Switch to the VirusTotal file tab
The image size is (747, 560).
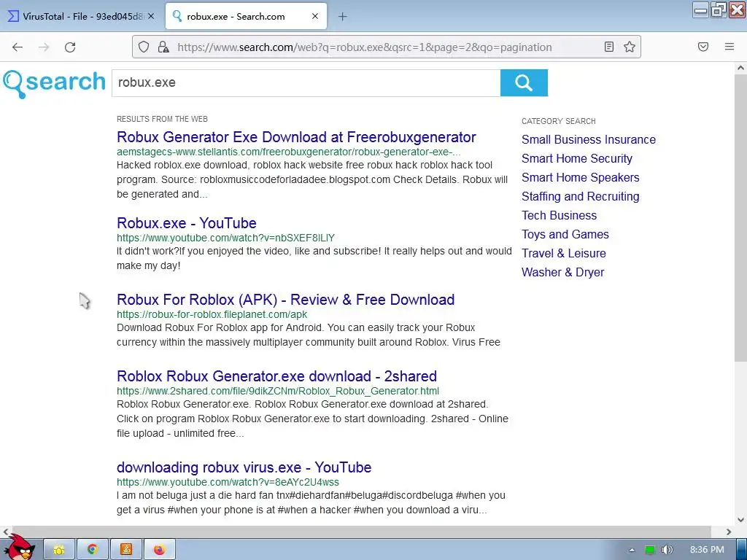pyautogui.click(x=81, y=16)
